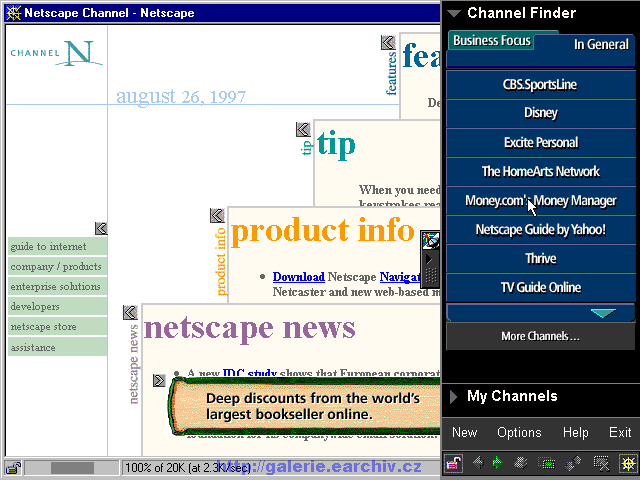Image resolution: width=640 pixels, height=480 pixels.
Task: Collapse the product info panel arrow icon
Action: pyautogui.click(x=217, y=216)
